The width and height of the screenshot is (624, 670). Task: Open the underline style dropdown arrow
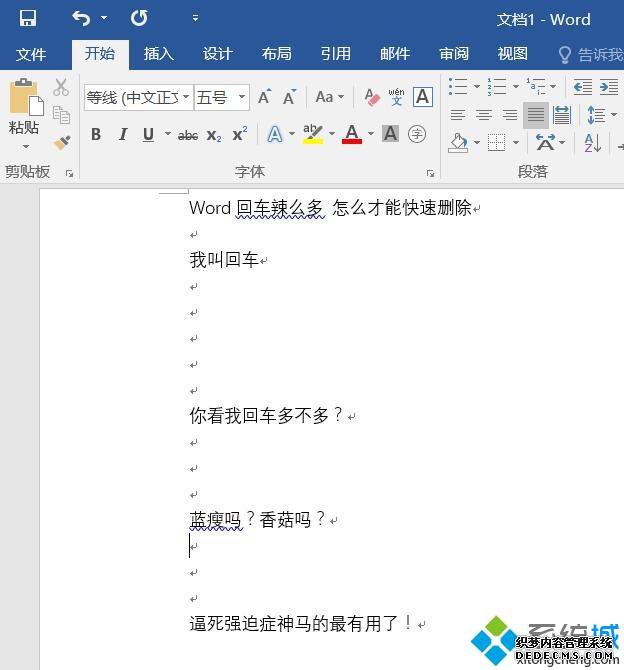coord(168,134)
